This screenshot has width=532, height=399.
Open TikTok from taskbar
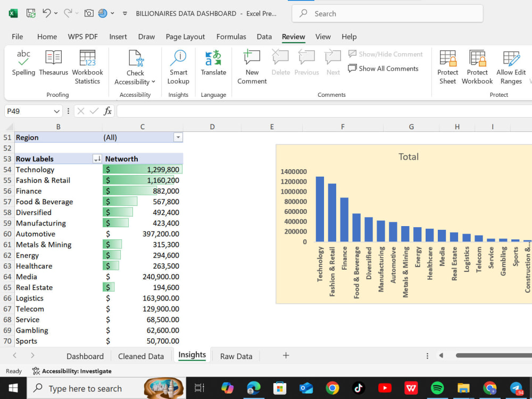pos(358,388)
